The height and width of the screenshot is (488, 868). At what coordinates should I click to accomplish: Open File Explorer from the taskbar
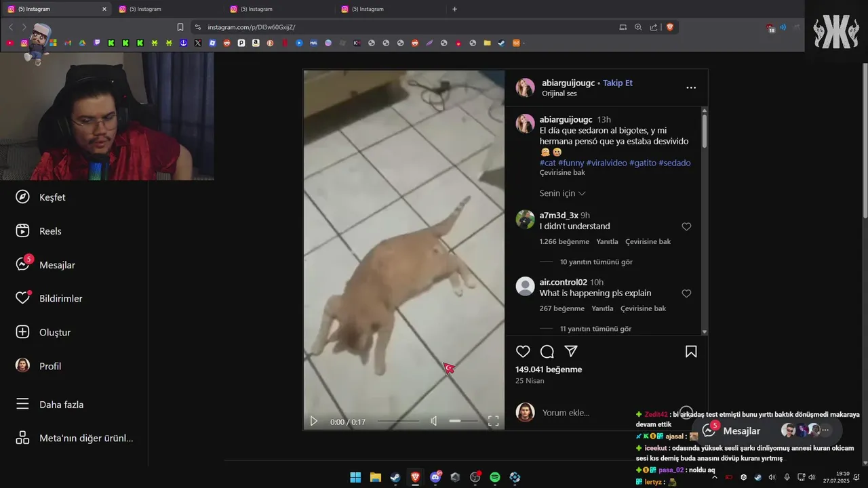375,477
